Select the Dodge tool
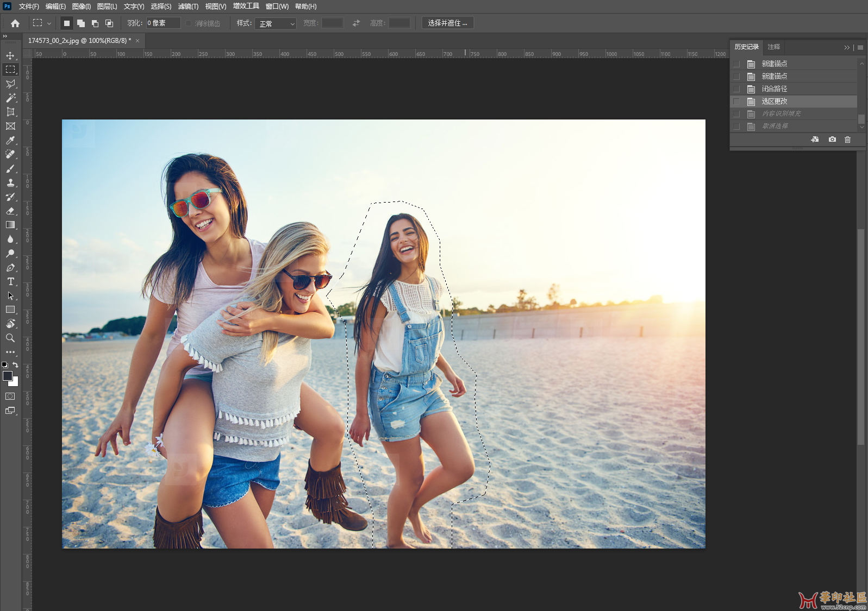The width and height of the screenshot is (868, 611). (10, 253)
